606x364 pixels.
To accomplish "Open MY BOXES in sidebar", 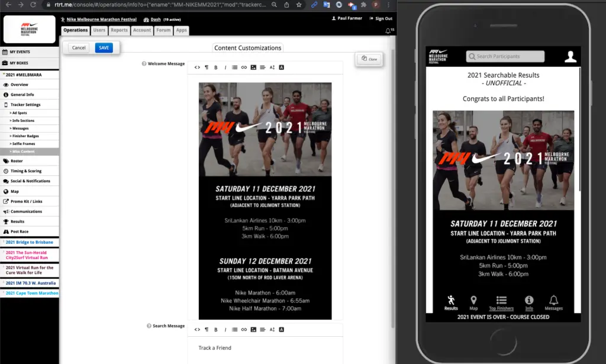I will pos(30,63).
